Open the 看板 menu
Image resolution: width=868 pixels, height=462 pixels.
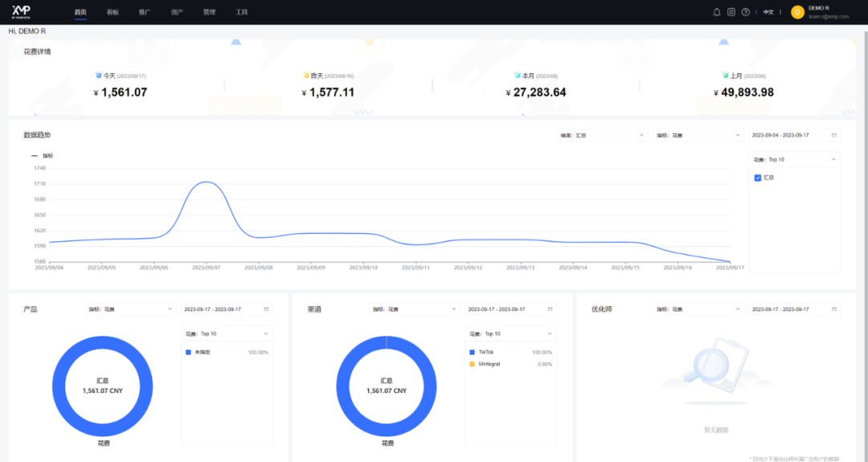point(113,12)
